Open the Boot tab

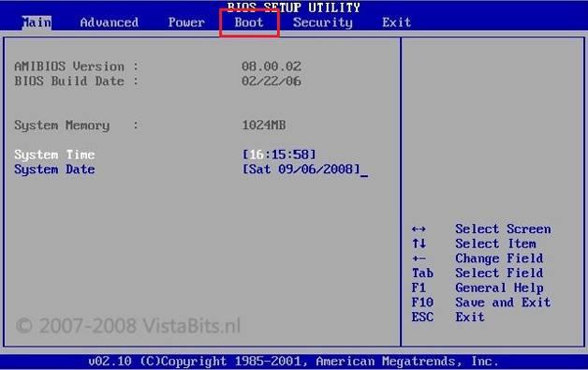tap(249, 22)
